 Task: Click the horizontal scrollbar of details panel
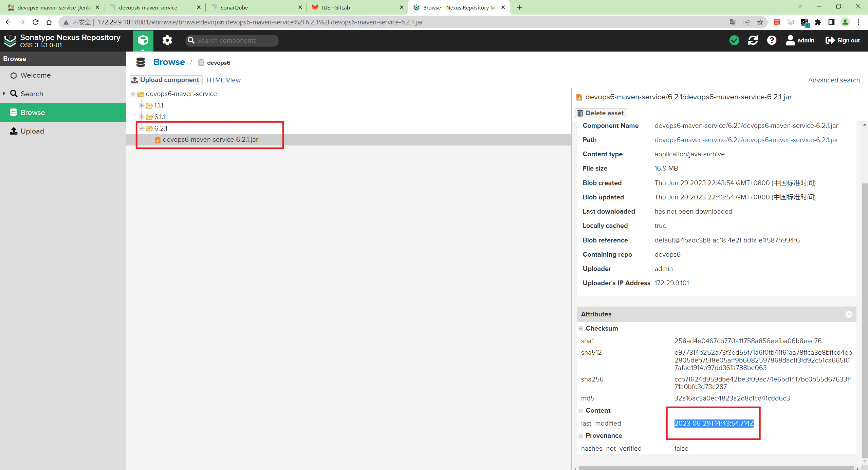[716, 468]
